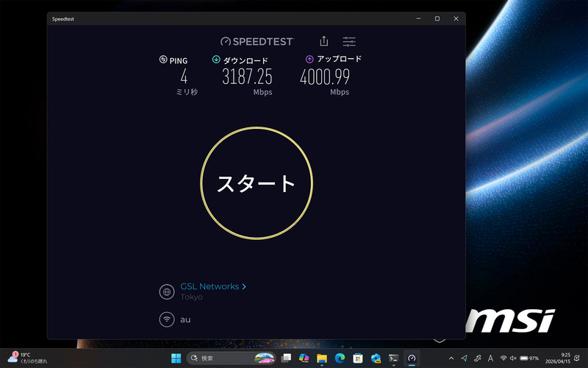Click the au provider name
The height and width of the screenshot is (368, 588).
click(x=185, y=320)
